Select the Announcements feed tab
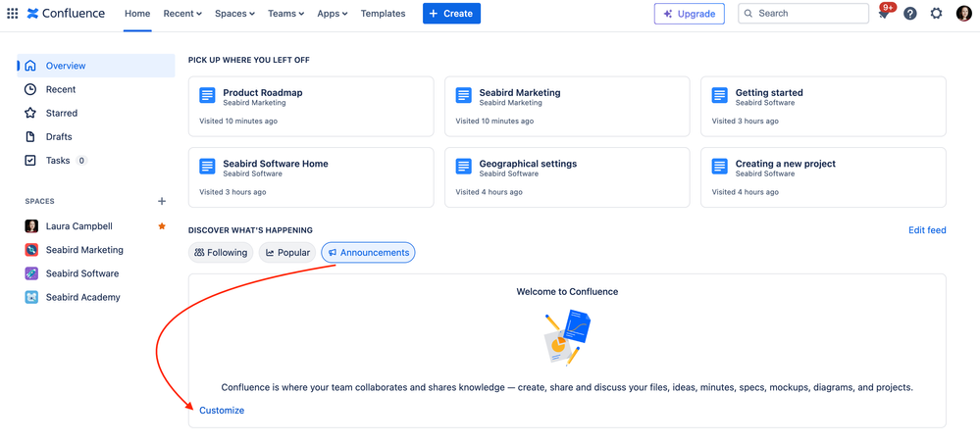This screenshot has height=443, width=980. click(368, 253)
